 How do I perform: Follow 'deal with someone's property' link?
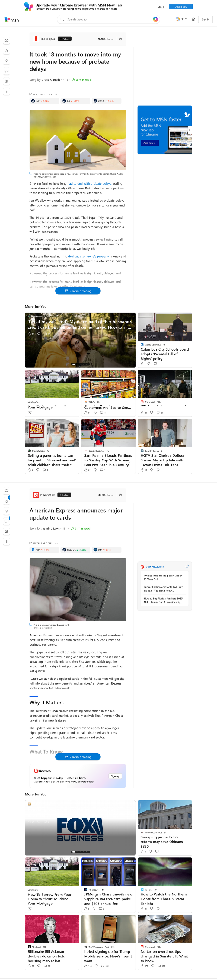(x=88, y=256)
